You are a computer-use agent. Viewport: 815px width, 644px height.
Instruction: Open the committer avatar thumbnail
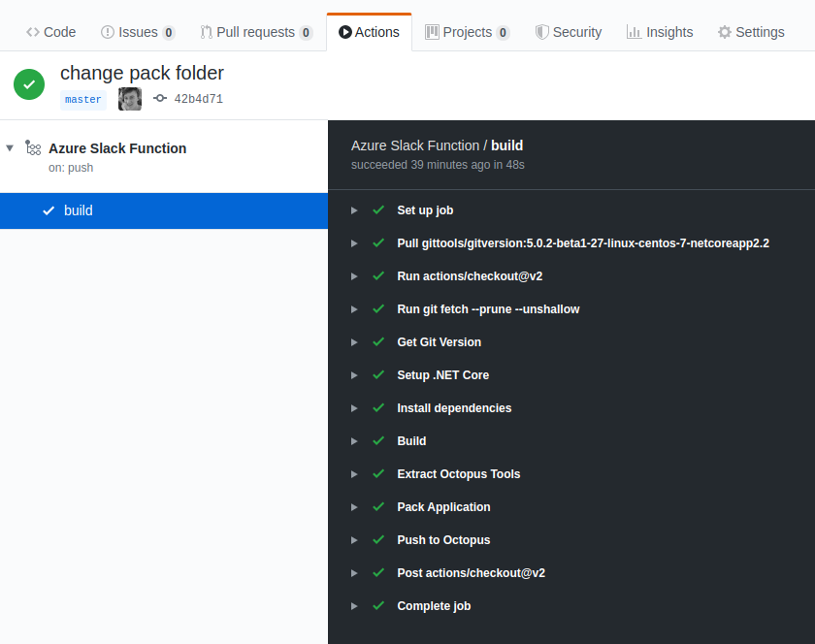pos(130,99)
